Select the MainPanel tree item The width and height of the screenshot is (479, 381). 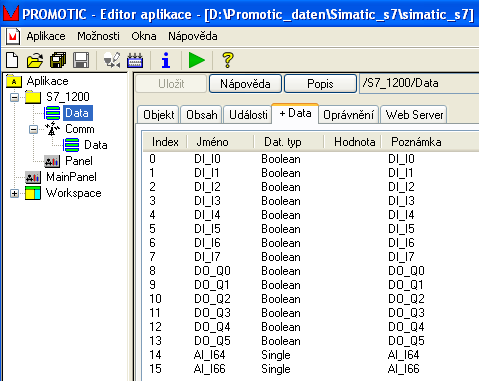71,177
